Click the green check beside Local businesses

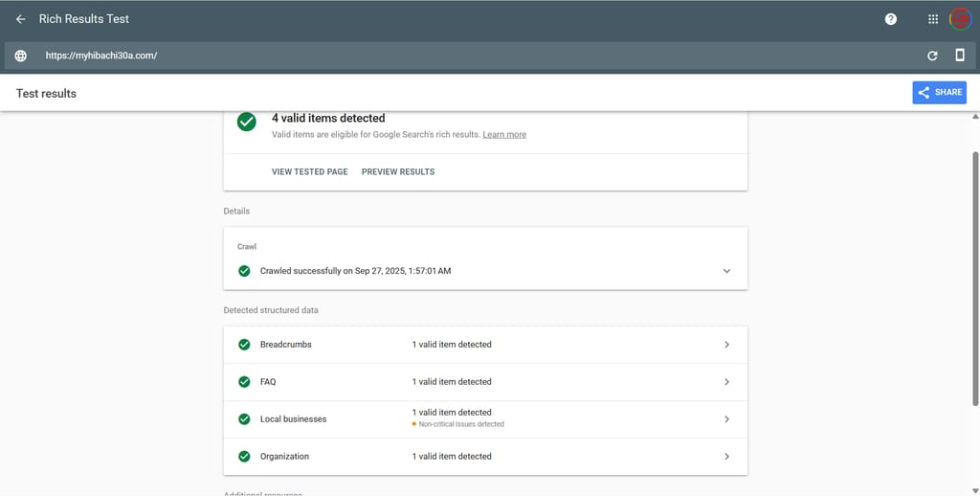coord(244,419)
